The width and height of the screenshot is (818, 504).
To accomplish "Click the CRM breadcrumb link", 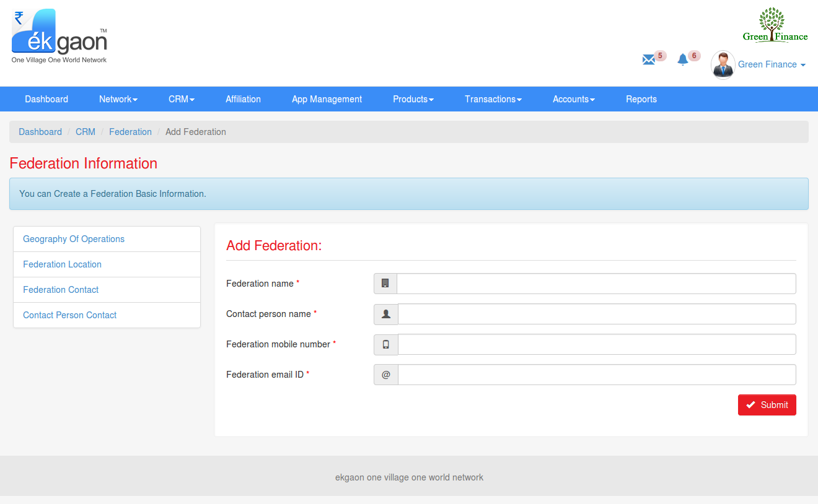I will [x=86, y=132].
